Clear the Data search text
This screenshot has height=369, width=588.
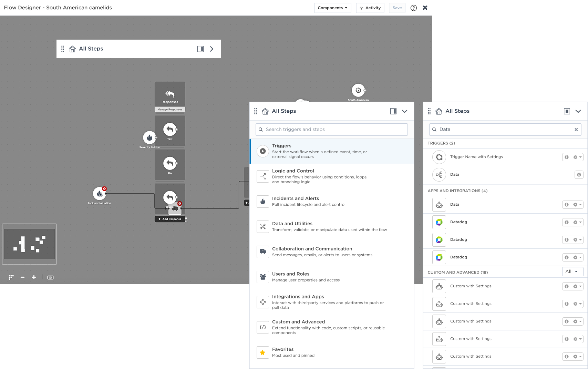coord(576,130)
